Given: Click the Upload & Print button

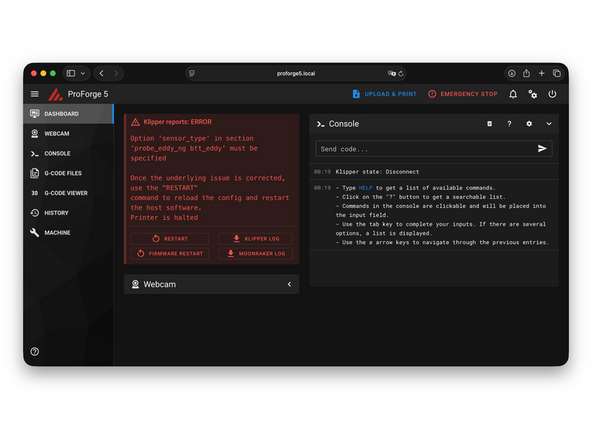Looking at the screenshot, I should (384, 94).
